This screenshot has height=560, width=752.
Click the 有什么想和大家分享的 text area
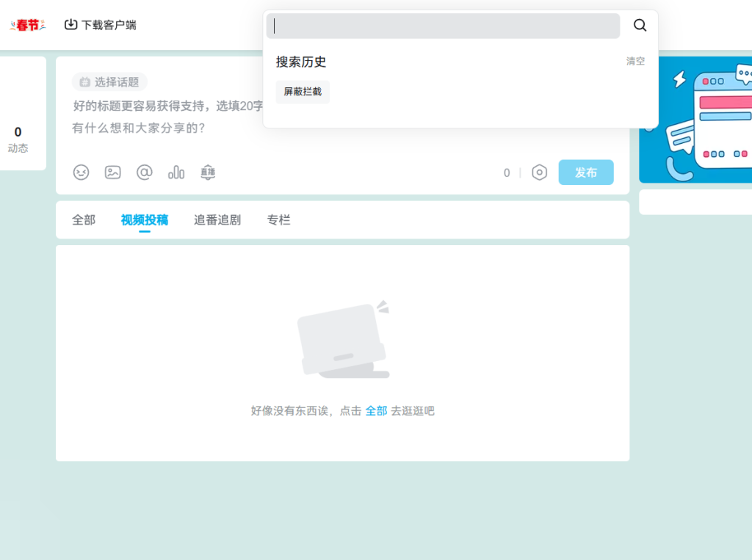[140, 128]
